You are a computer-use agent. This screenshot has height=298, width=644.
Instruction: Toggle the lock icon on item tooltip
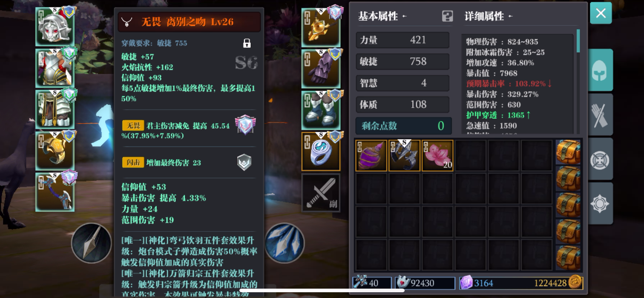pyautogui.click(x=247, y=44)
